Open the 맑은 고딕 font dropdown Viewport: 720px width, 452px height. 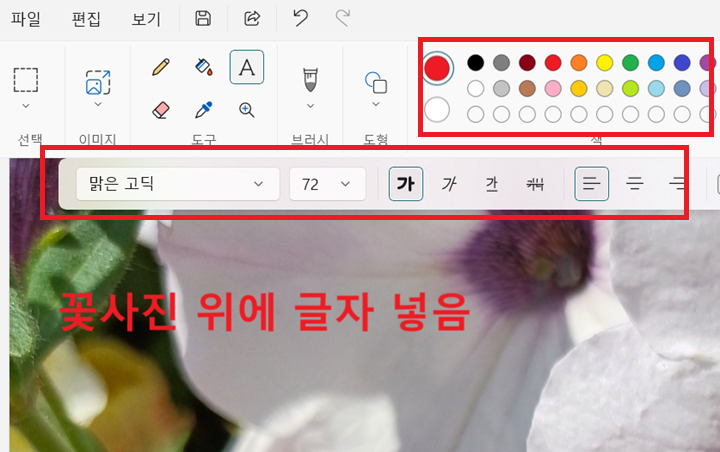click(178, 184)
